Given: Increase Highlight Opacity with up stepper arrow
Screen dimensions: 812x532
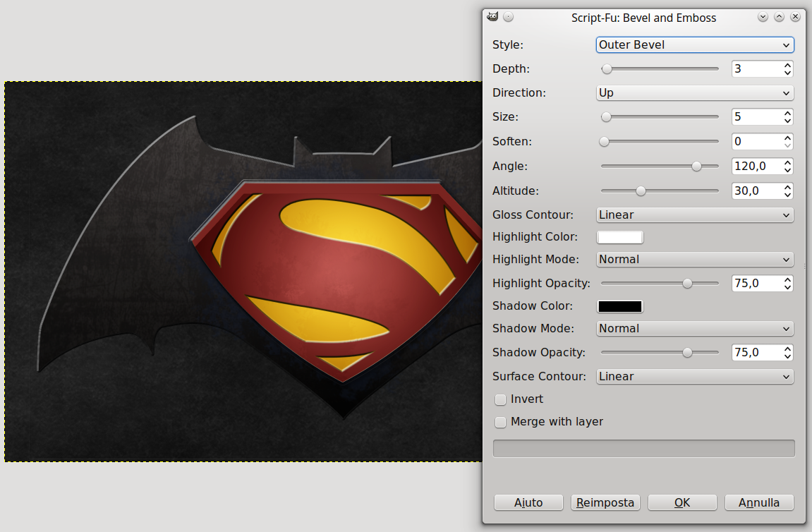Looking at the screenshot, I should (x=787, y=279).
